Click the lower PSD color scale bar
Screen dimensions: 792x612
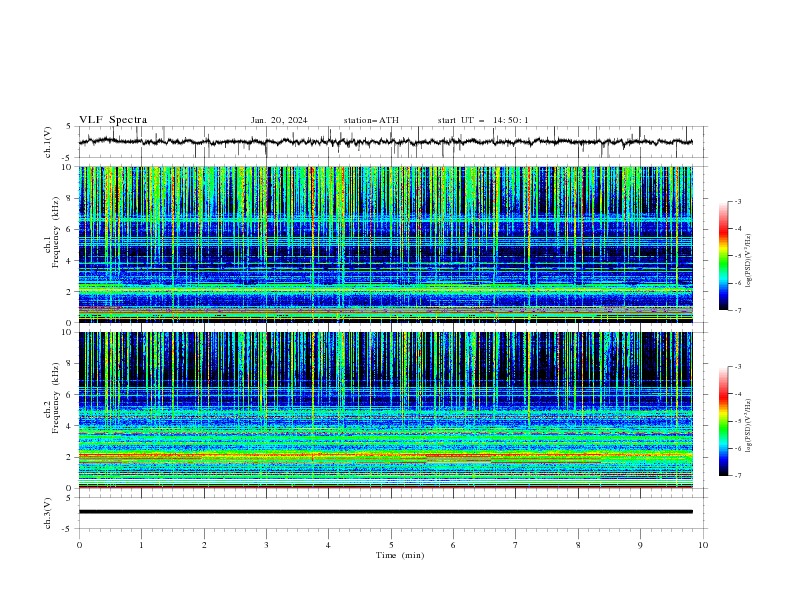pyautogui.click(x=723, y=421)
